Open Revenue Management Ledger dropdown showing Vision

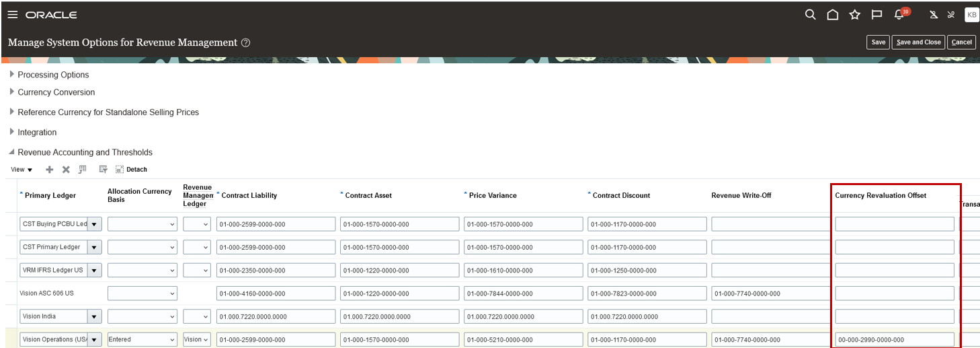tap(197, 339)
